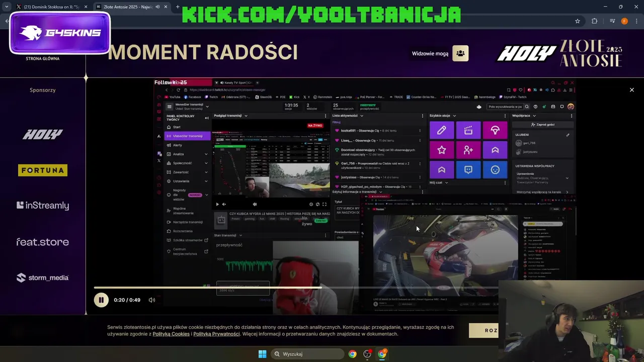The height and width of the screenshot is (362, 644).
Task: Open the active Chrome icon with profile badge
Action: click(x=382, y=354)
